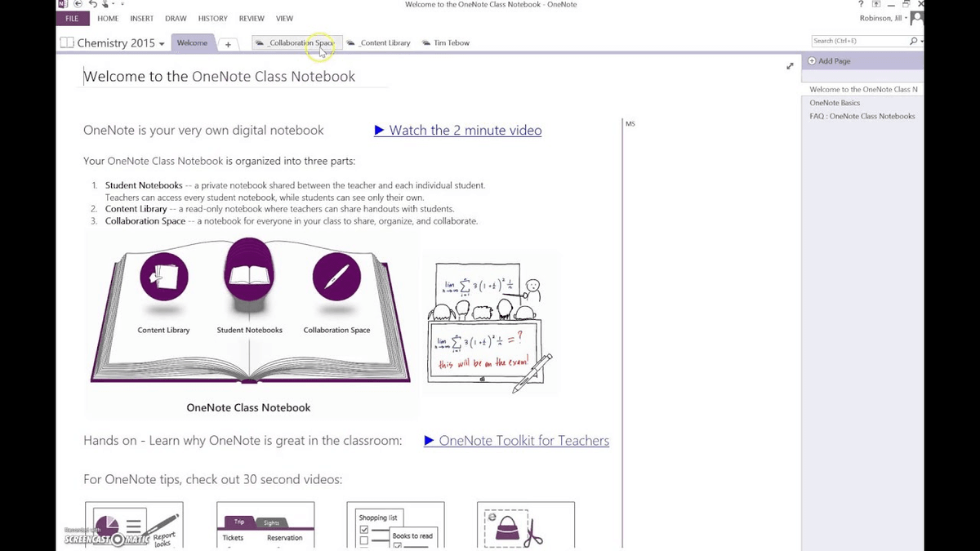
Task: Click the Trip/Sights tabs video thumbnail
Action: [265, 525]
